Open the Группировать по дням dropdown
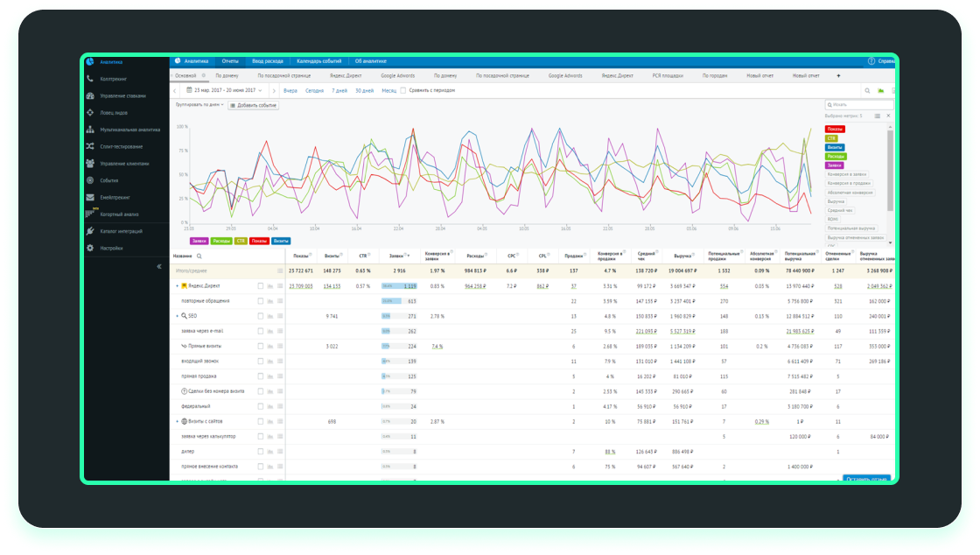Viewport: 980px width, 555px height. point(199,105)
